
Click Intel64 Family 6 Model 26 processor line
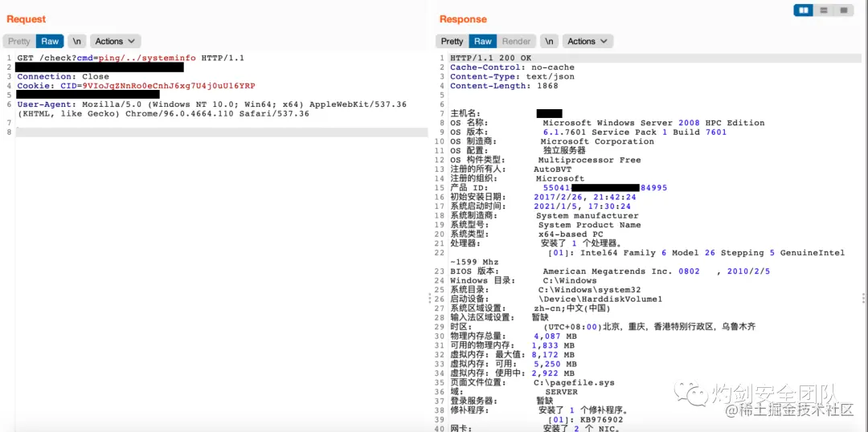click(696, 253)
